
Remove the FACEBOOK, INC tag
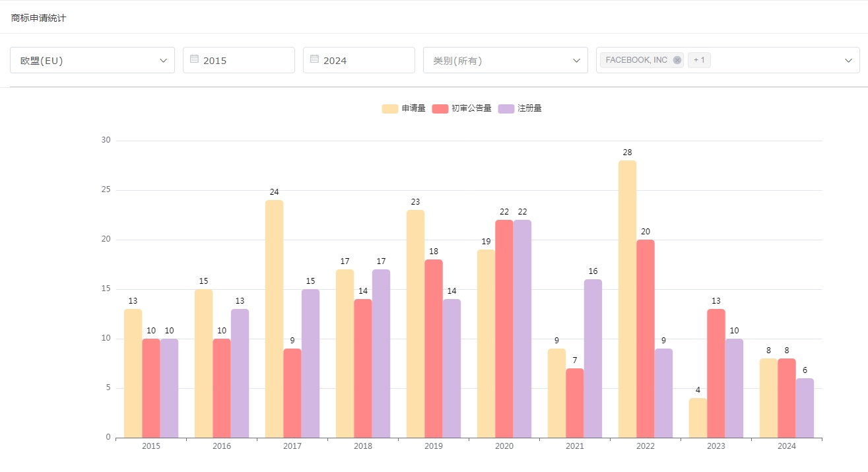[677, 60]
